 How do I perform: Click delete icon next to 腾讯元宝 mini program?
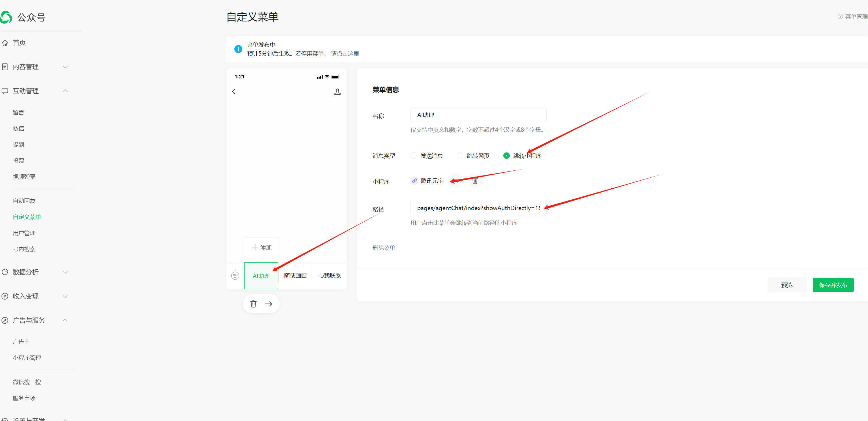pyautogui.click(x=475, y=181)
